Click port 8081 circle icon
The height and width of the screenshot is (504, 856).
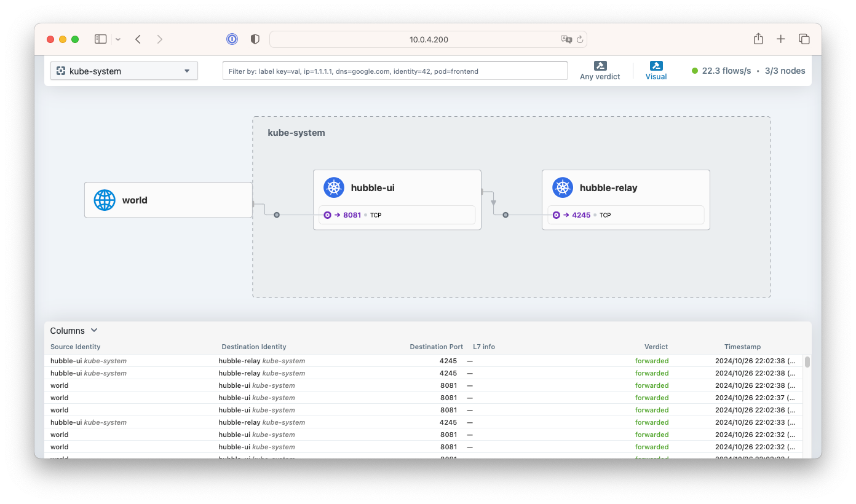point(327,215)
